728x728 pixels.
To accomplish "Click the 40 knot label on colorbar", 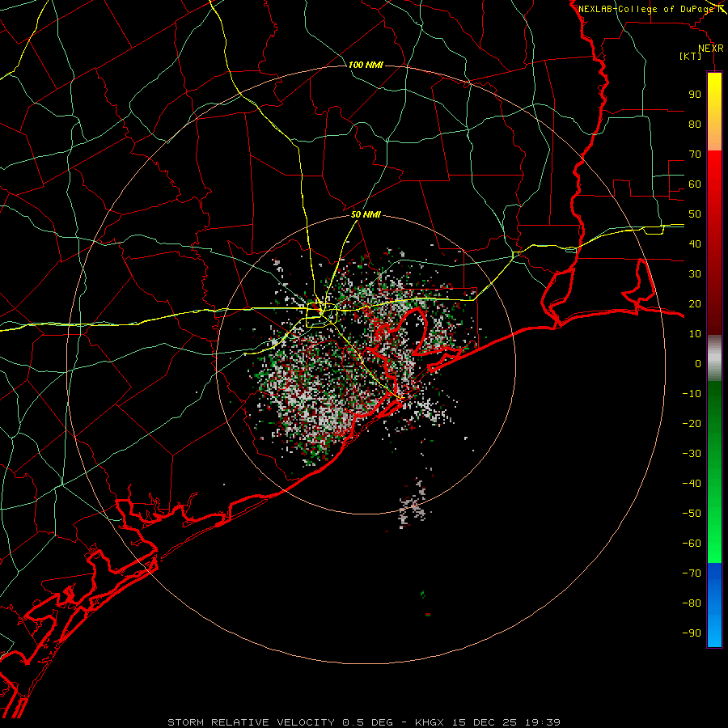I will [695, 243].
